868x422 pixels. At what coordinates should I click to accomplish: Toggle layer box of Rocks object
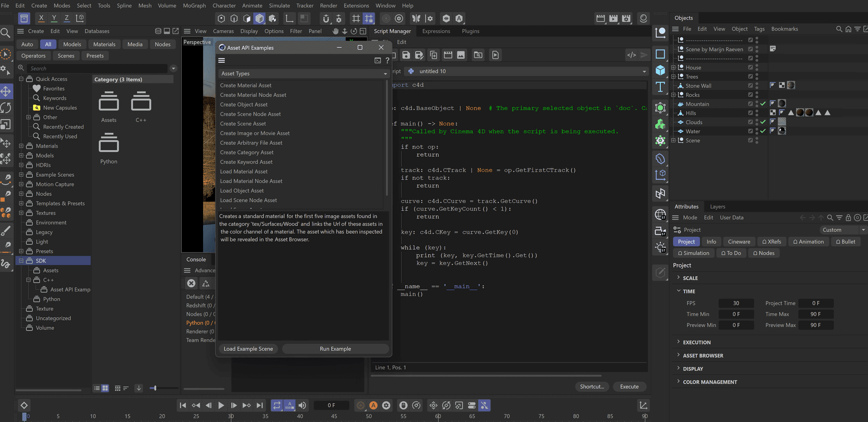pos(750,95)
